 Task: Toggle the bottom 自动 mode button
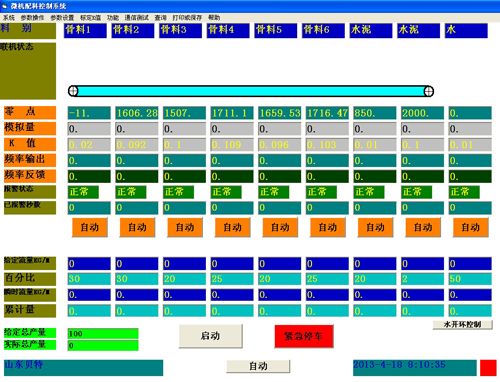[x=258, y=366]
